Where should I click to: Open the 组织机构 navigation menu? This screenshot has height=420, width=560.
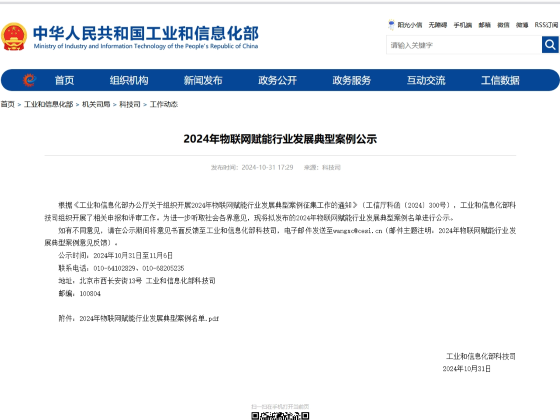129,80
